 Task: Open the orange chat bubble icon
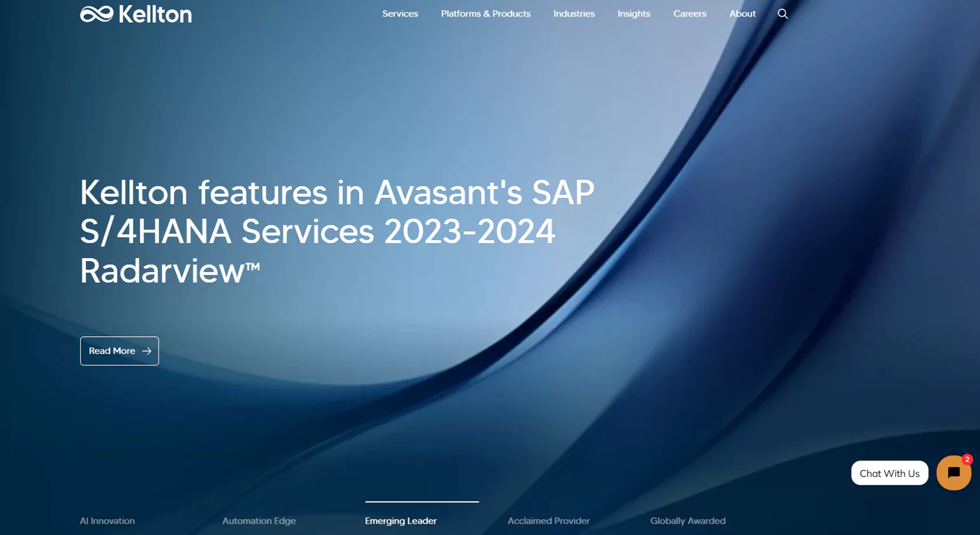coord(953,473)
